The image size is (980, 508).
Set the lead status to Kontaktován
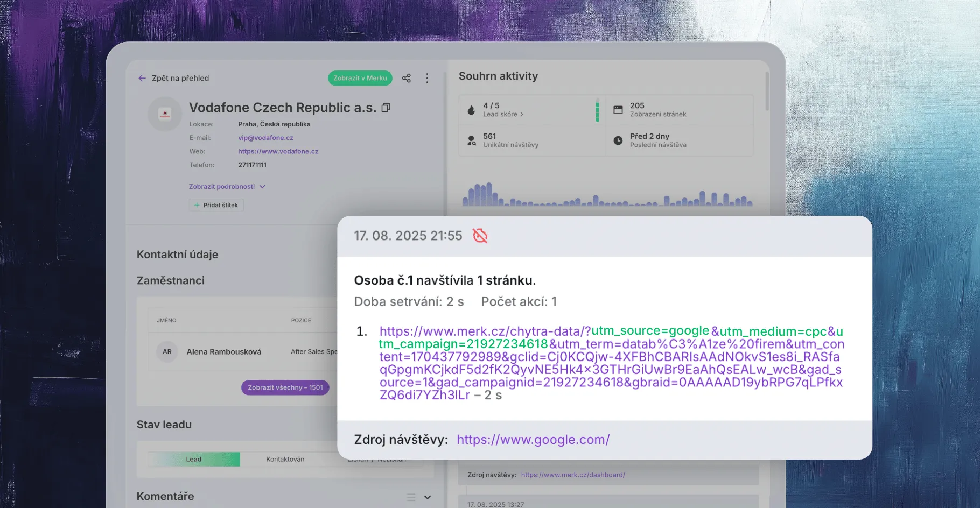tap(285, 459)
